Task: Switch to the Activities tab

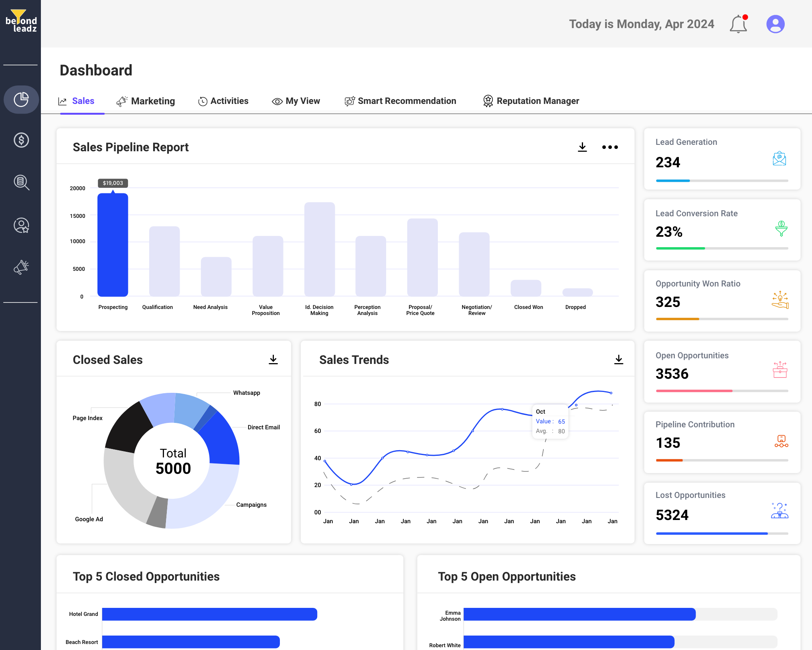Action: [223, 101]
